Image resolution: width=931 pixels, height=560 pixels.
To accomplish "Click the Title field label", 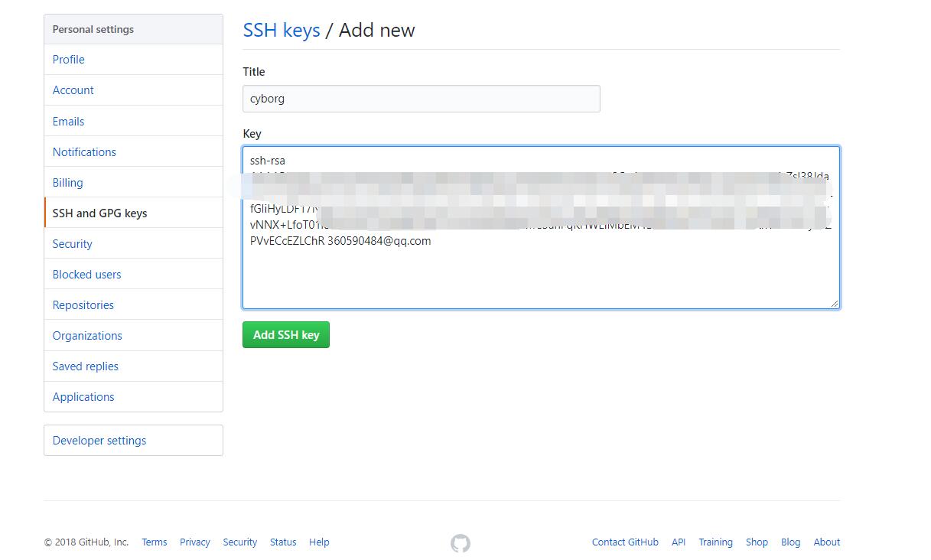I will click(x=254, y=72).
